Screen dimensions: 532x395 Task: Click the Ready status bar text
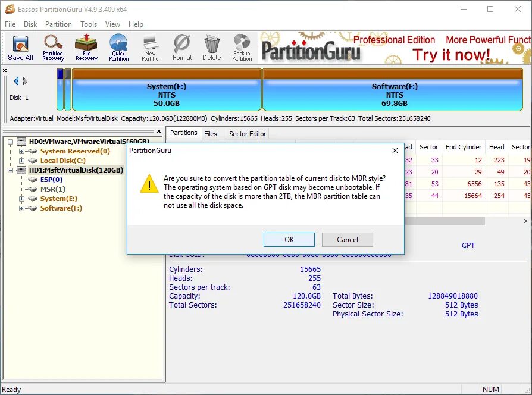pyautogui.click(x=11, y=390)
